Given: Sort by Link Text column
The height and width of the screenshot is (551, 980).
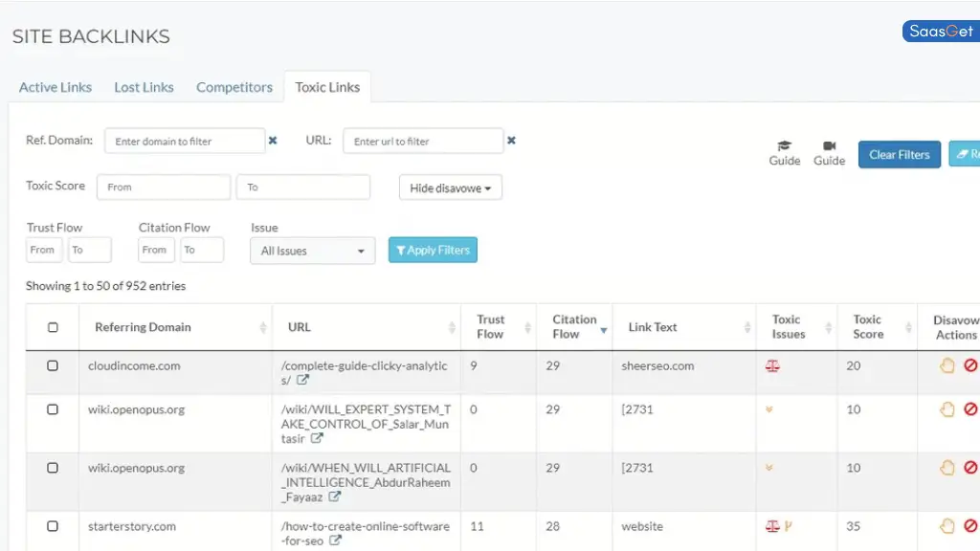Looking at the screenshot, I should coord(683,327).
